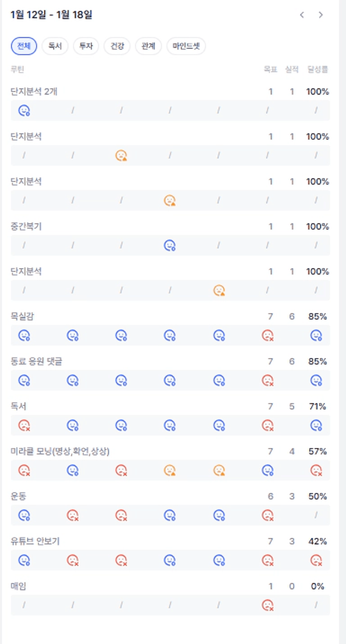Click last red face in 유튜브 안보기 row
The width and height of the screenshot is (346, 644).
click(x=316, y=560)
